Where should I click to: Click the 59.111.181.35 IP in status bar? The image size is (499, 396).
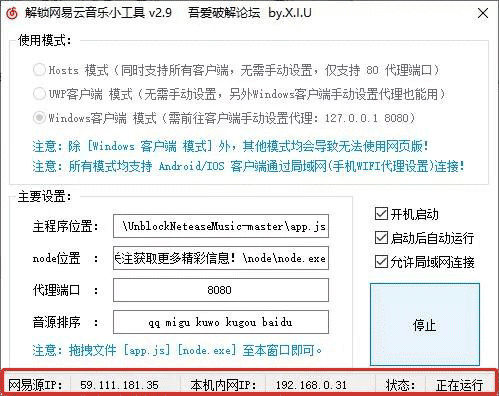click(x=119, y=385)
